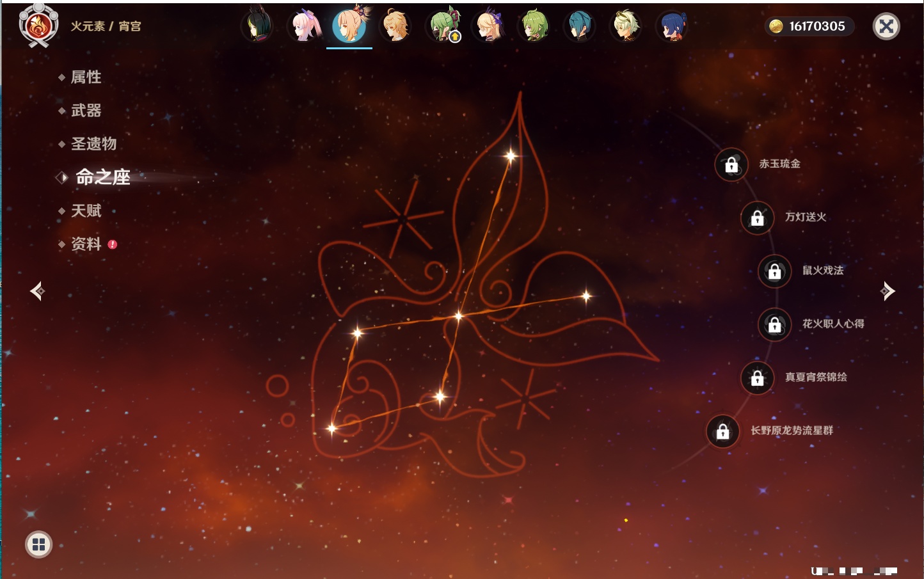Select the teal-haired character avatar

click(x=580, y=26)
